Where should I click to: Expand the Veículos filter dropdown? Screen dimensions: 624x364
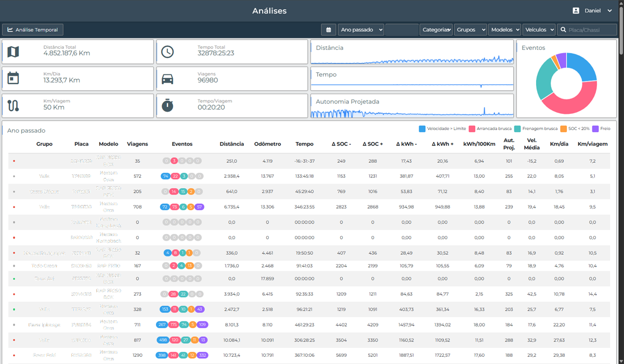tap(539, 30)
